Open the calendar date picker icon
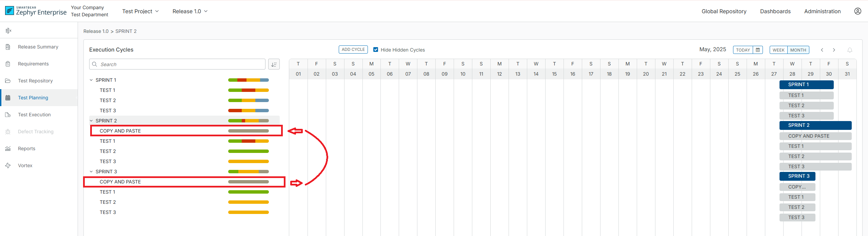Screen dimensions: 868x236 pyautogui.click(x=758, y=50)
